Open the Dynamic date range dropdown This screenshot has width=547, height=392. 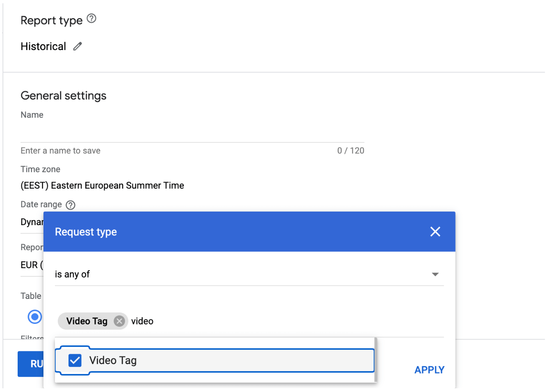click(x=32, y=222)
